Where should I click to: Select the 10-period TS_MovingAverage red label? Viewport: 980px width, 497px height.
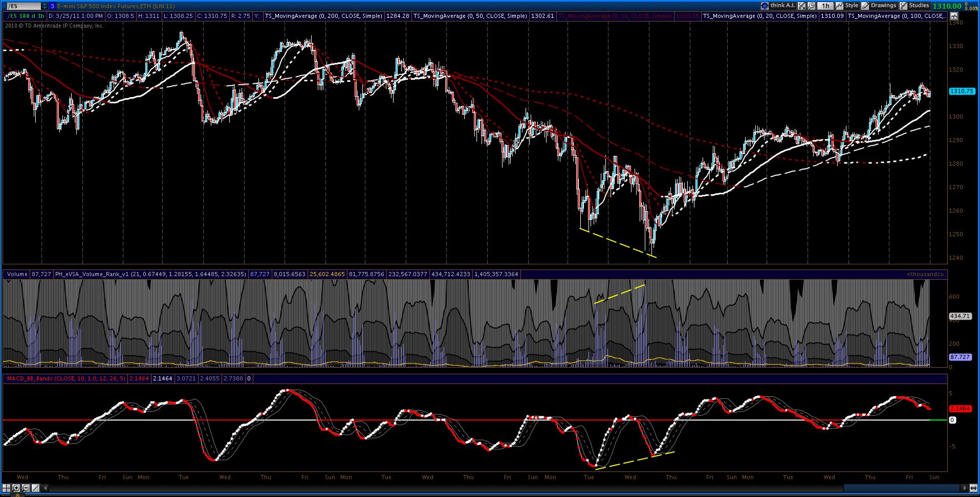tap(615, 16)
